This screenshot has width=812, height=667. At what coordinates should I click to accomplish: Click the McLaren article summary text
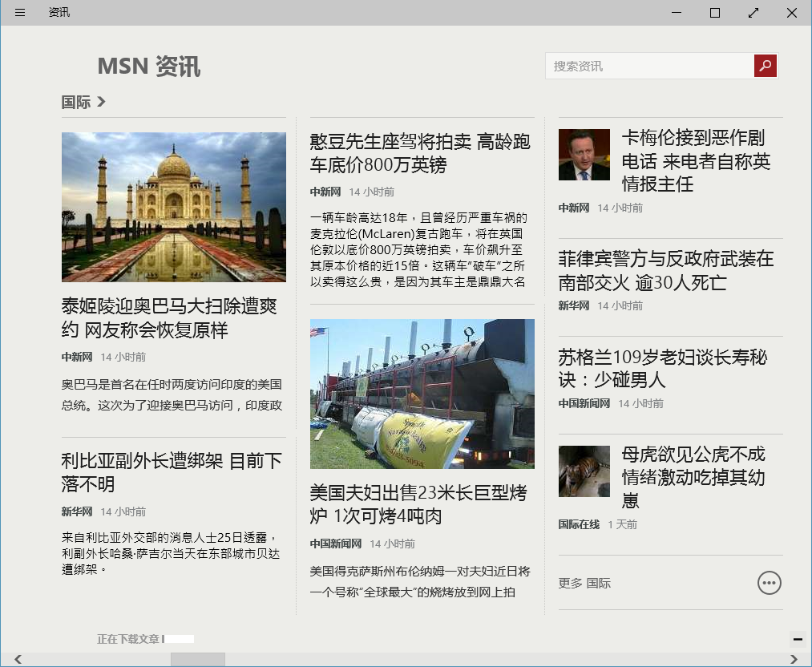[x=418, y=249]
